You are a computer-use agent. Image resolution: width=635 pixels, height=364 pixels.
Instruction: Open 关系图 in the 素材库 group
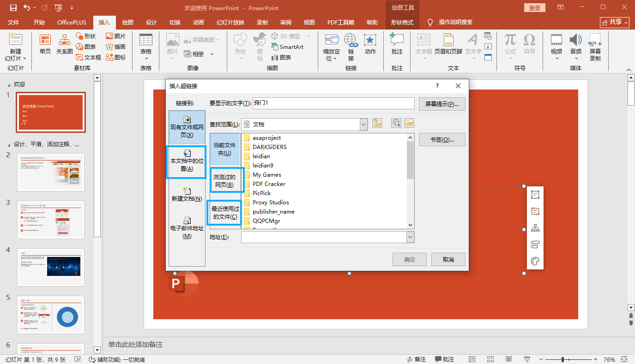pos(64,45)
